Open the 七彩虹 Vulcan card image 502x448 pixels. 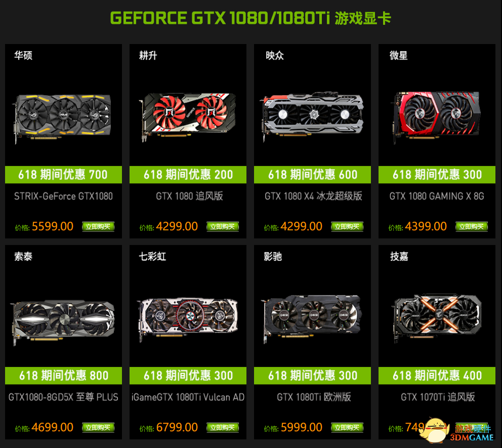click(188, 319)
